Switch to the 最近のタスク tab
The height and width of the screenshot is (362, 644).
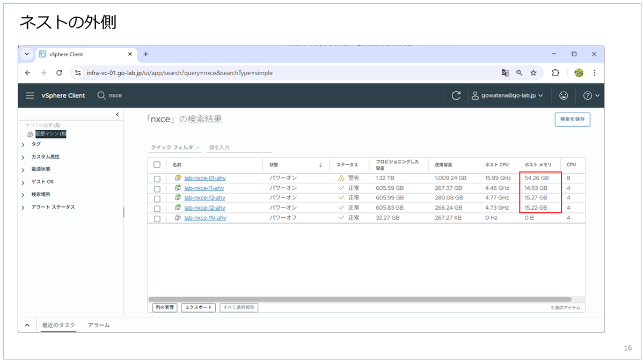point(58,325)
